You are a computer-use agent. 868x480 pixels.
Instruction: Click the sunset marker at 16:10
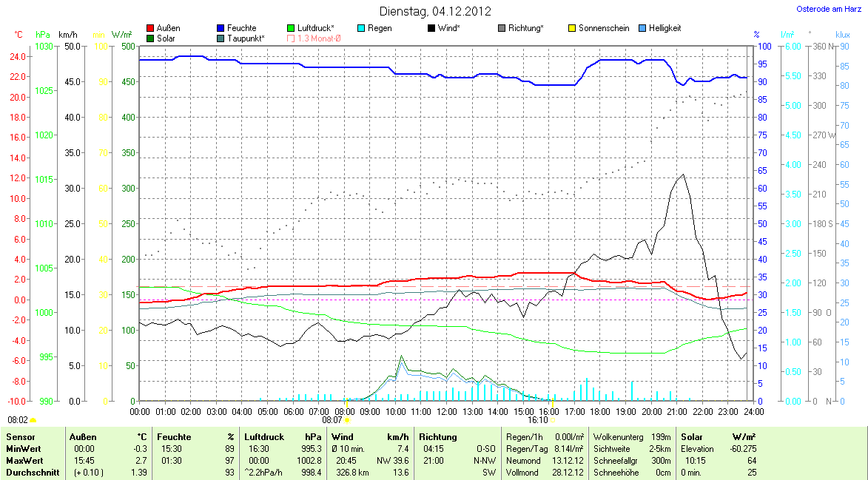[552, 419]
